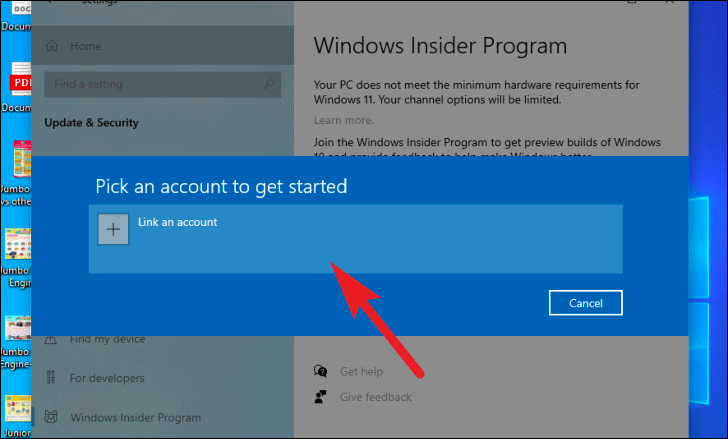728x439 pixels.
Task: Open Find my device settings
Action: click(107, 339)
